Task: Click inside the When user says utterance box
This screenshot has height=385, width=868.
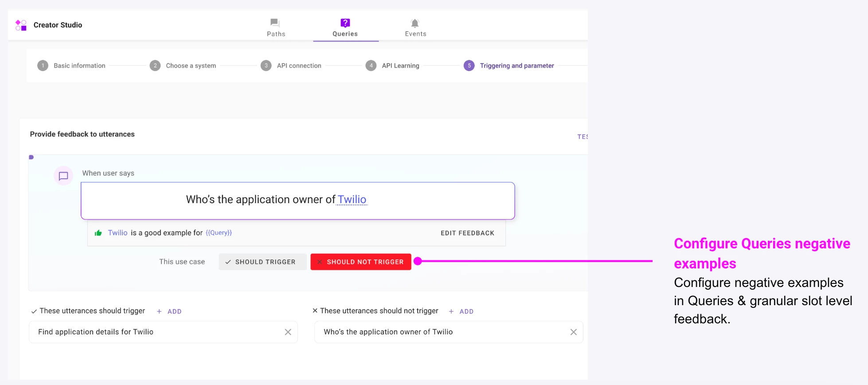Action: 298,200
